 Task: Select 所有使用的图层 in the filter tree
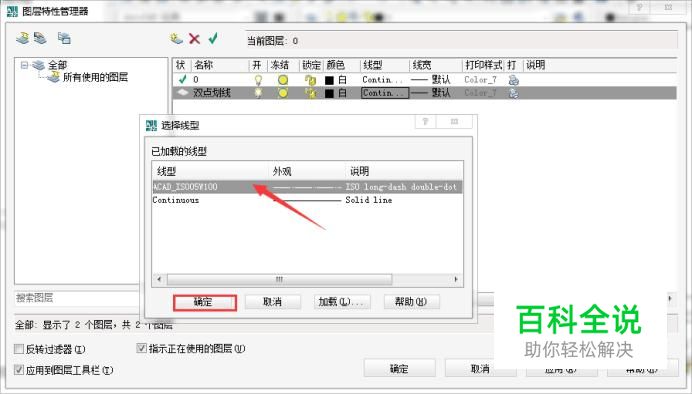[95, 77]
